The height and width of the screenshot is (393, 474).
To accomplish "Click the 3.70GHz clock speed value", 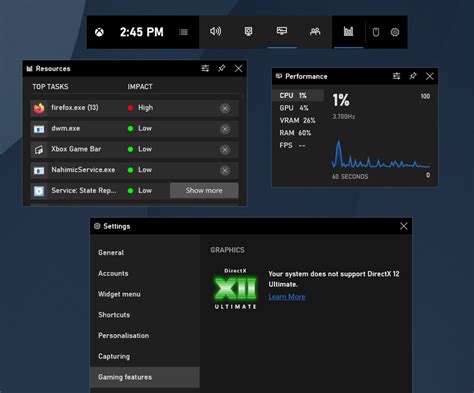I will tap(344, 116).
